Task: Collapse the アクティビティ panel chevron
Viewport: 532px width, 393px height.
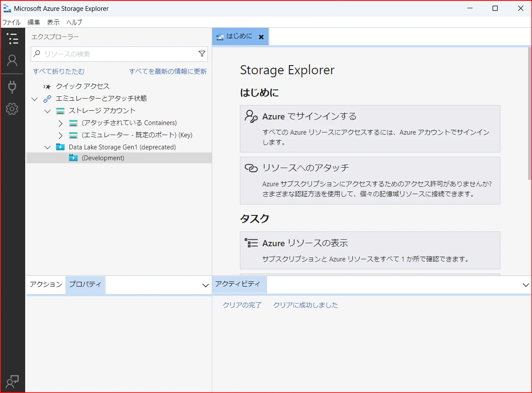Action: tap(526, 285)
